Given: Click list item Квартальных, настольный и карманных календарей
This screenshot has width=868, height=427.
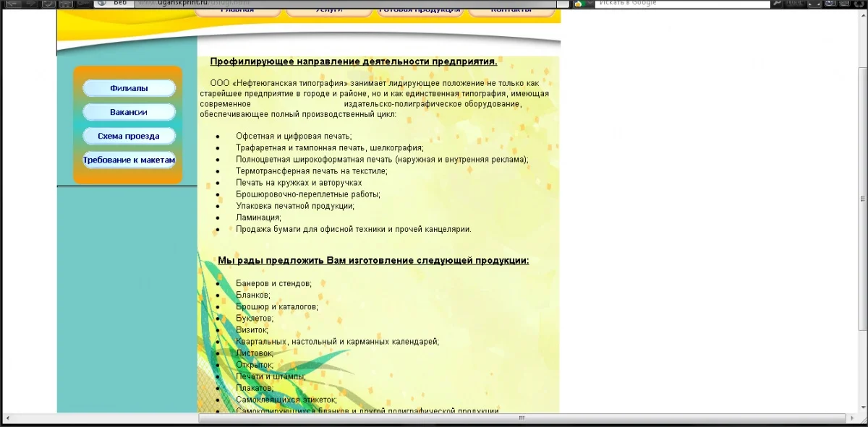Looking at the screenshot, I should pos(337,341).
